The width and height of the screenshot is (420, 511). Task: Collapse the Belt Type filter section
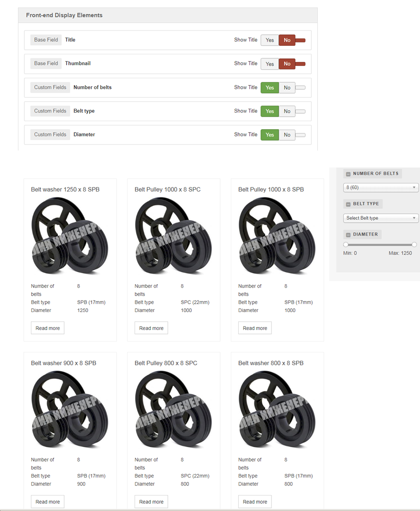pyautogui.click(x=348, y=204)
